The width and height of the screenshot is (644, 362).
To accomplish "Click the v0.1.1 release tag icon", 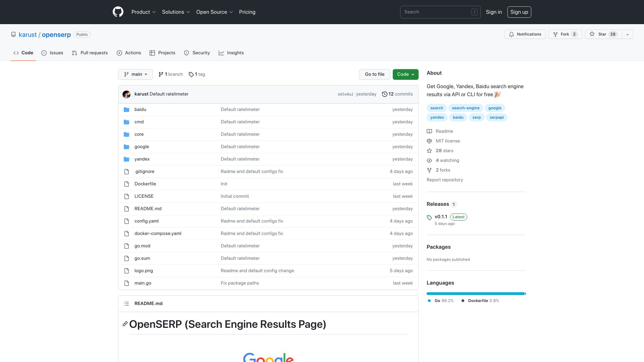I will [x=429, y=218].
